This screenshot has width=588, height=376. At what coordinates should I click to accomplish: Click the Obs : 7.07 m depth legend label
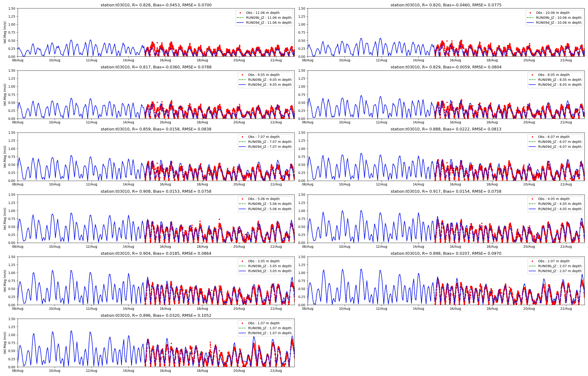264,137
